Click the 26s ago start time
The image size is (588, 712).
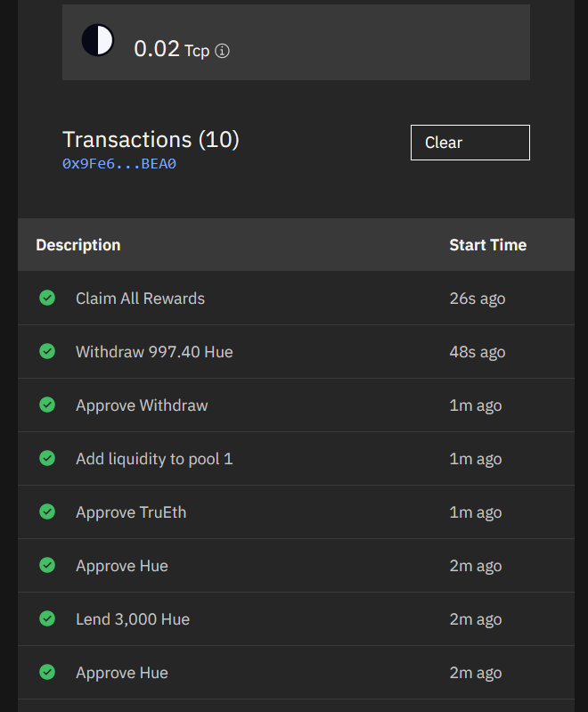click(478, 299)
